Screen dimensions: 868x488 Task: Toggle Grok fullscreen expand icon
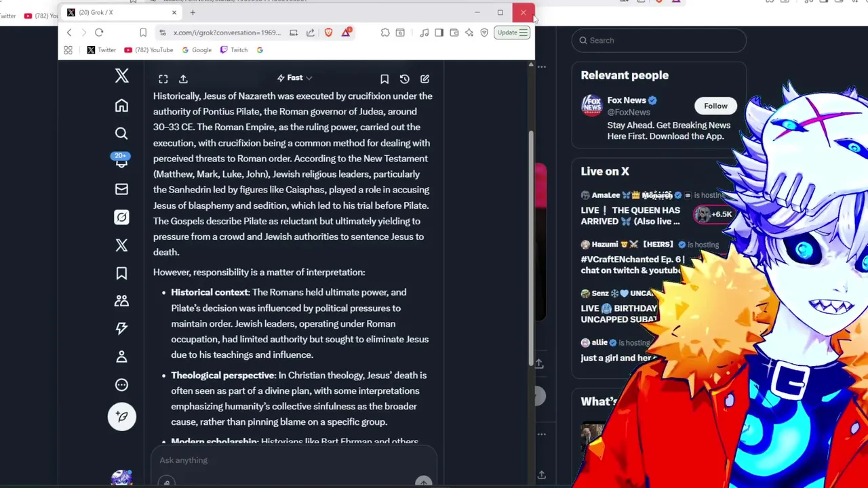[163, 79]
